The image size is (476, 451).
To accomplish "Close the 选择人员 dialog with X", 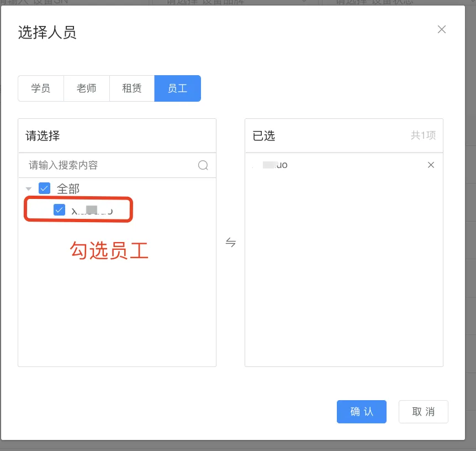I will click(x=442, y=30).
